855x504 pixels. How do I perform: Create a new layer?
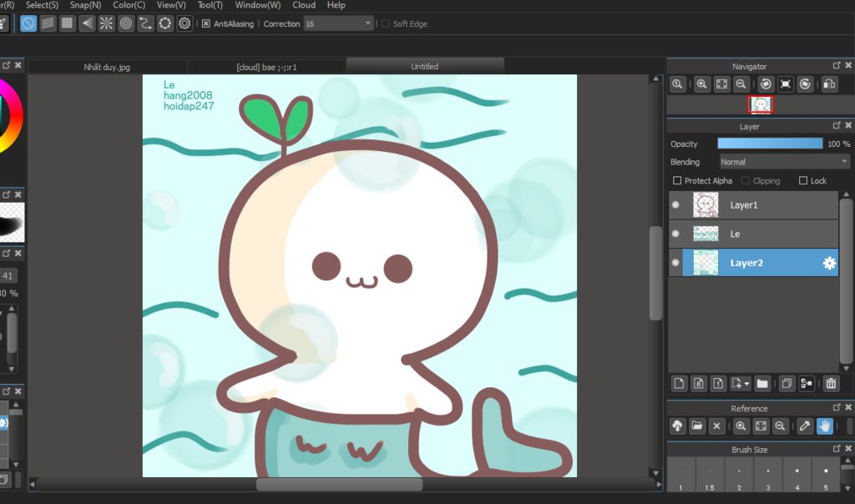pos(679,384)
